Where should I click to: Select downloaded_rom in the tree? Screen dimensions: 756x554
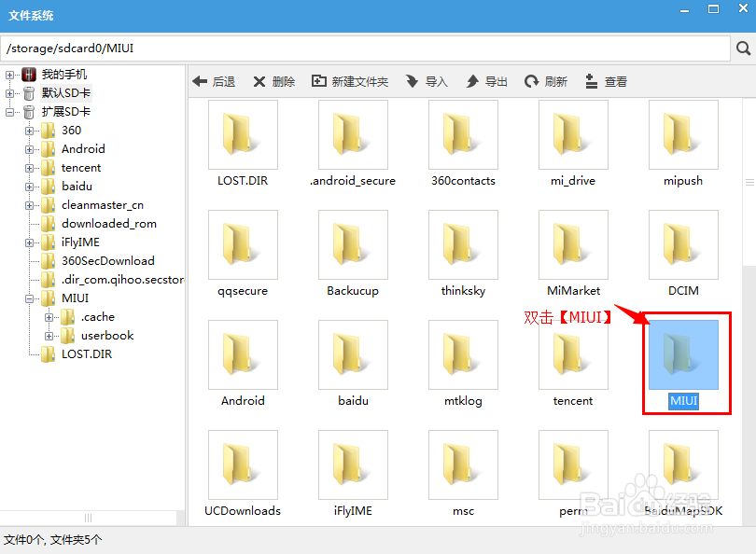coord(109,224)
